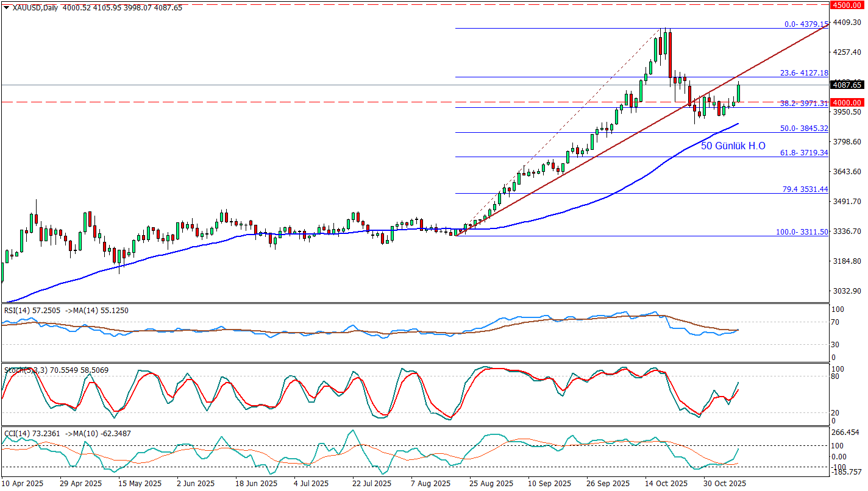Select the '50 Günlük H.O' text annotation
This screenshot has height=491, width=868.
pos(733,146)
